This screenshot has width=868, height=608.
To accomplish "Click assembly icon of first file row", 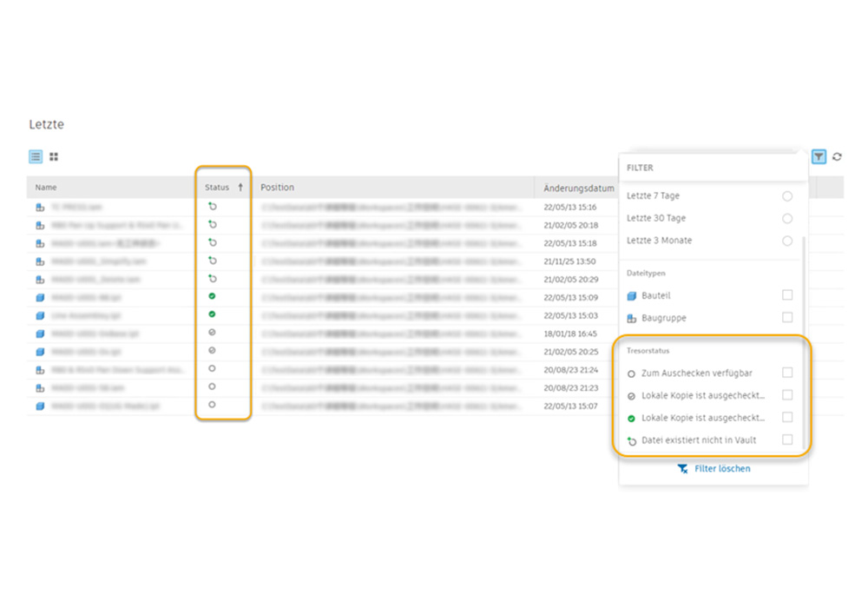I will tap(40, 208).
